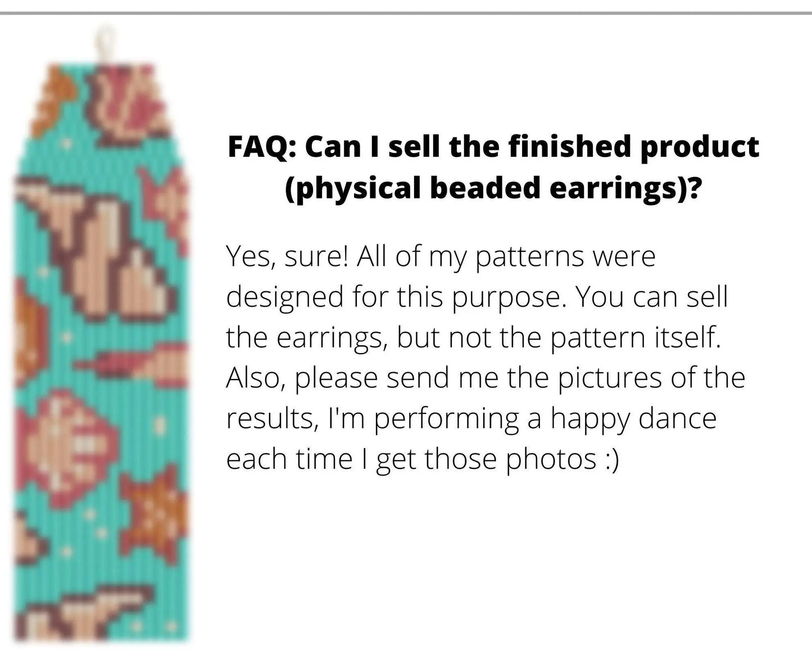Click the gray horizontal divider line
Viewport: 812px width, 650px height.
[406, 13]
